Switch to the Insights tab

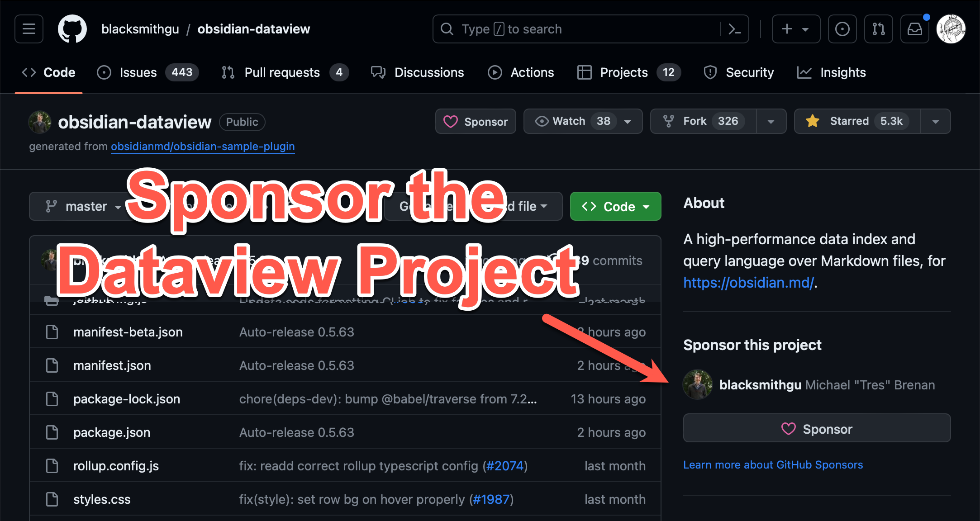(x=832, y=72)
